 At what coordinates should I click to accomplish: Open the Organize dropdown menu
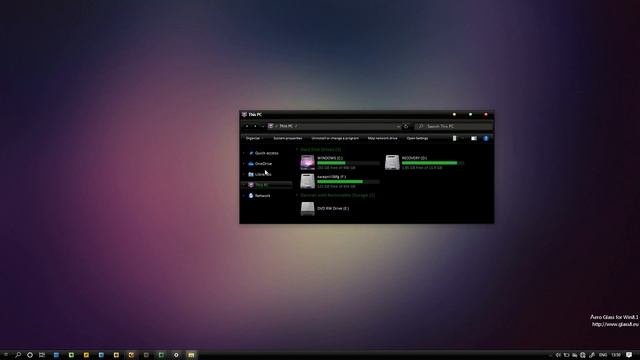pyautogui.click(x=254, y=138)
